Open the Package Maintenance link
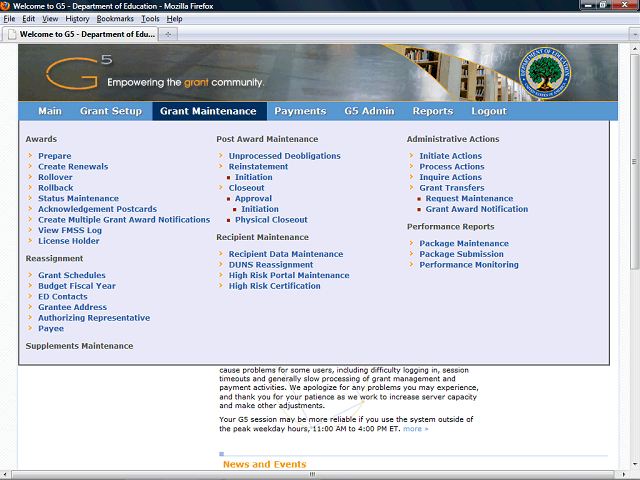The image size is (640, 480). [x=464, y=243]
